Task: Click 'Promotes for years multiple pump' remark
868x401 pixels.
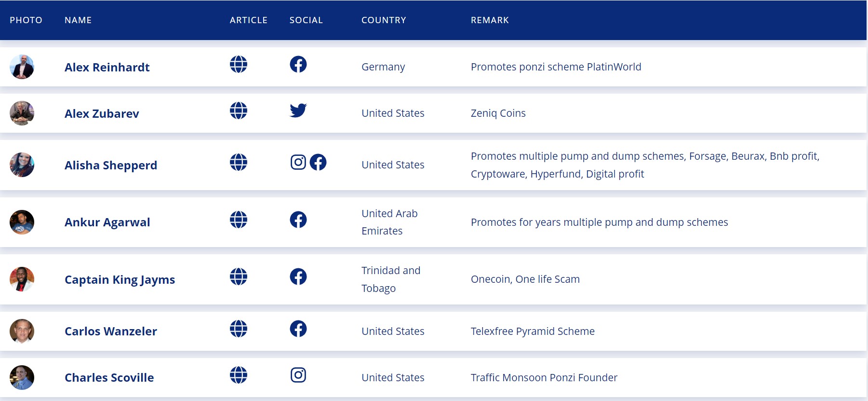Action: pos(600,222)
